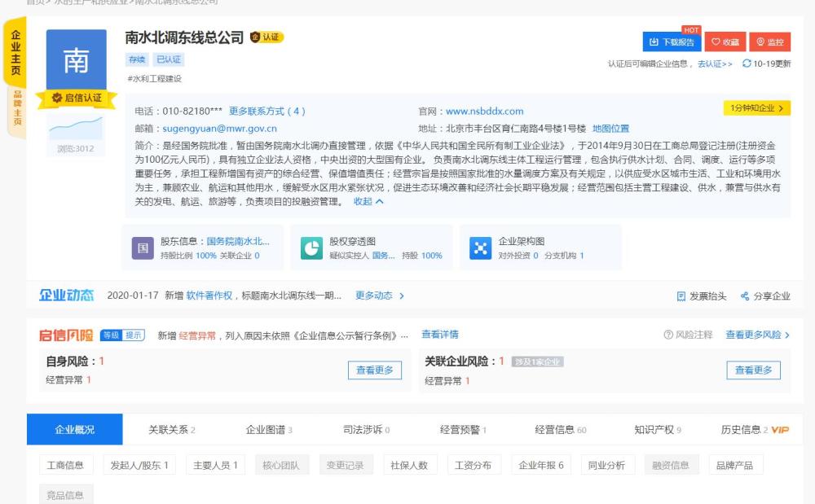Click the 认证 badge beside company name

click(x=267, y=37)
